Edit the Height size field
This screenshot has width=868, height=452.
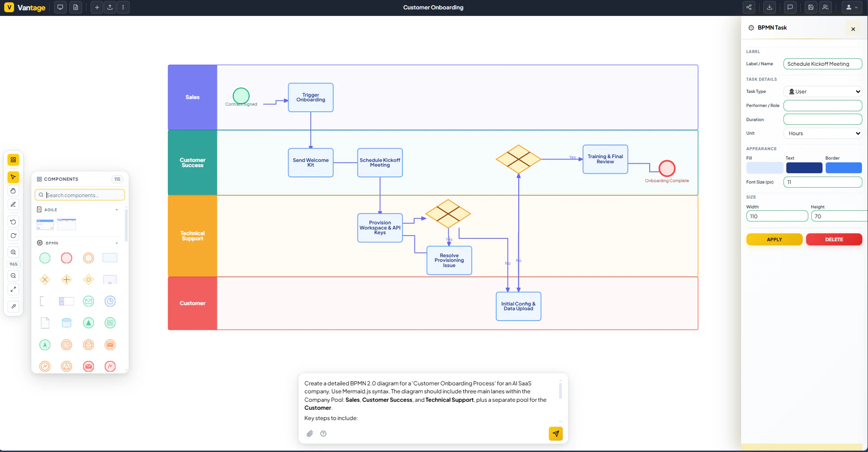(x=839, y=216)
